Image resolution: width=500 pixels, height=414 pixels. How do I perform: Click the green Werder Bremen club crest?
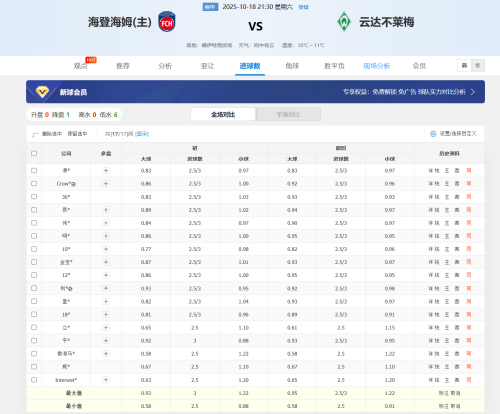[x=344, y=22]
